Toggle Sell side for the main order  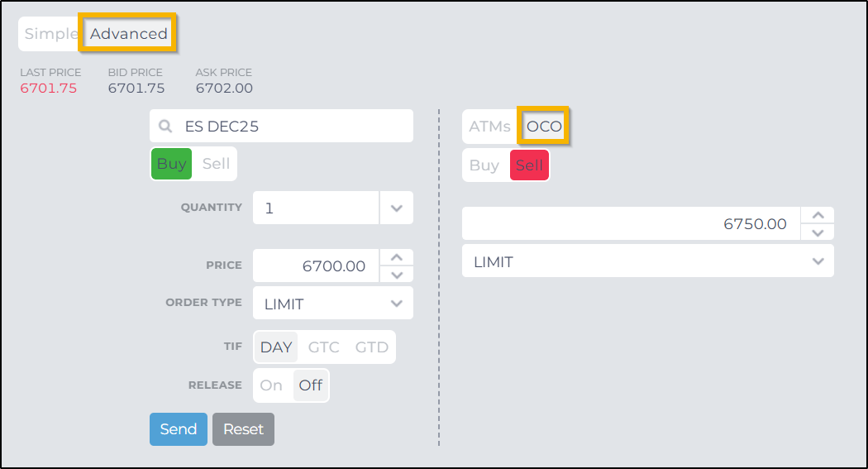[x=216, y=164]
